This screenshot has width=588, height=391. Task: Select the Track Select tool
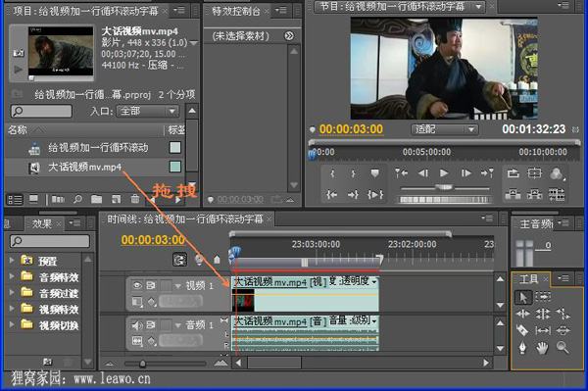[x=543, y=297]
